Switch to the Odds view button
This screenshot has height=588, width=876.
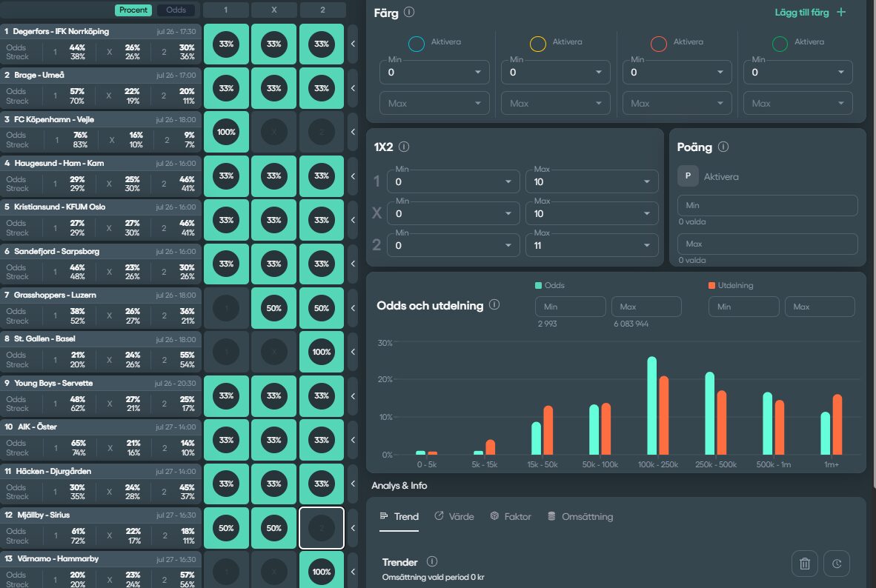[176, 10]
